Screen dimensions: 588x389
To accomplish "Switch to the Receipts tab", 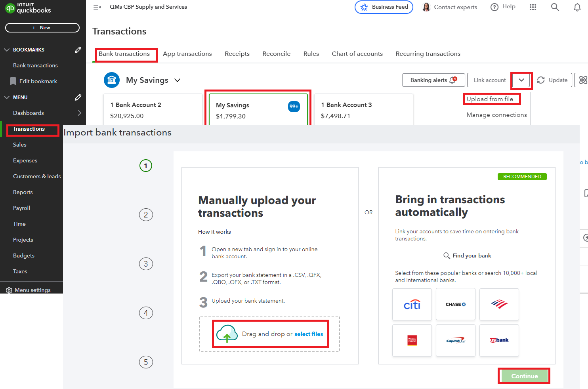I will click(237, 53).
